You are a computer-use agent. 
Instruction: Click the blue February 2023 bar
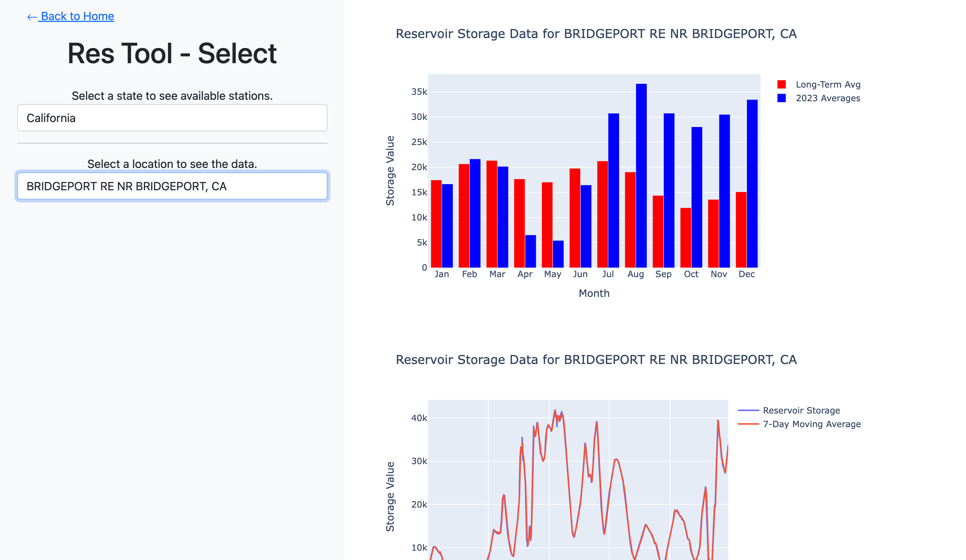click(x=475, y=213)
